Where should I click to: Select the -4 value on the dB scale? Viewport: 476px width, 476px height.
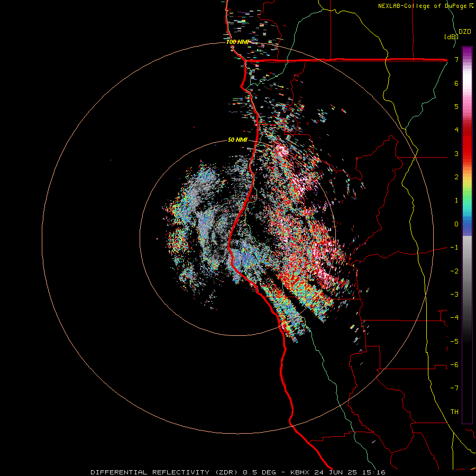coord(454,318)
